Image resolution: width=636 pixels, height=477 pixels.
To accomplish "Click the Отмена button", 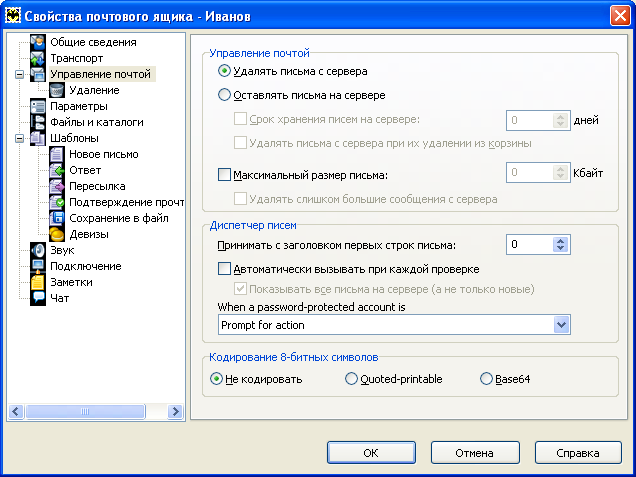I will click(475, 453).
